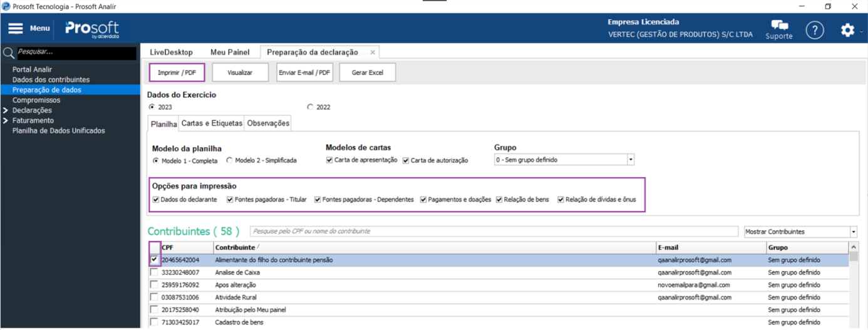Check the Apos alteração row checkbox

pyautogui.click(x=155, y=285)
